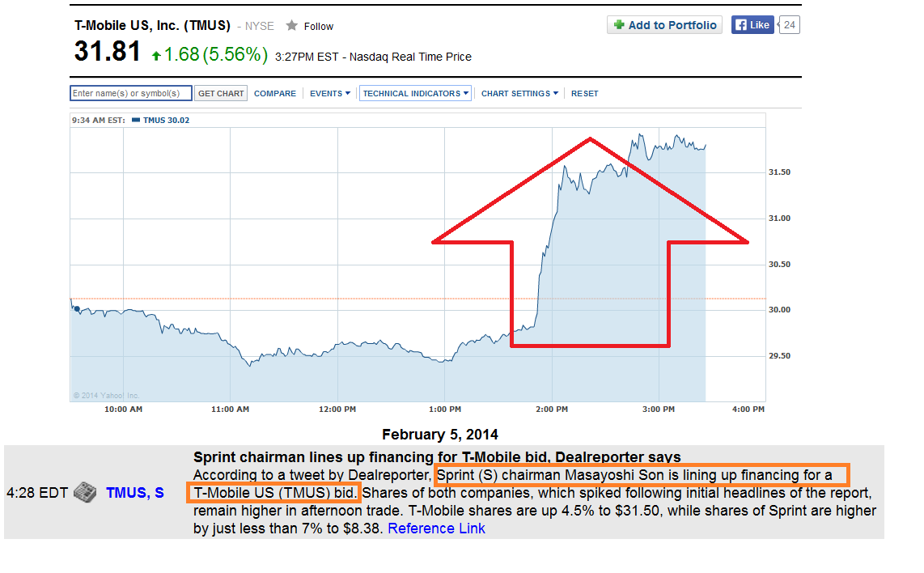Click the 12:00 PM time axis label
924x573 pixels.
pyautogui.click(x=337, y=410)
